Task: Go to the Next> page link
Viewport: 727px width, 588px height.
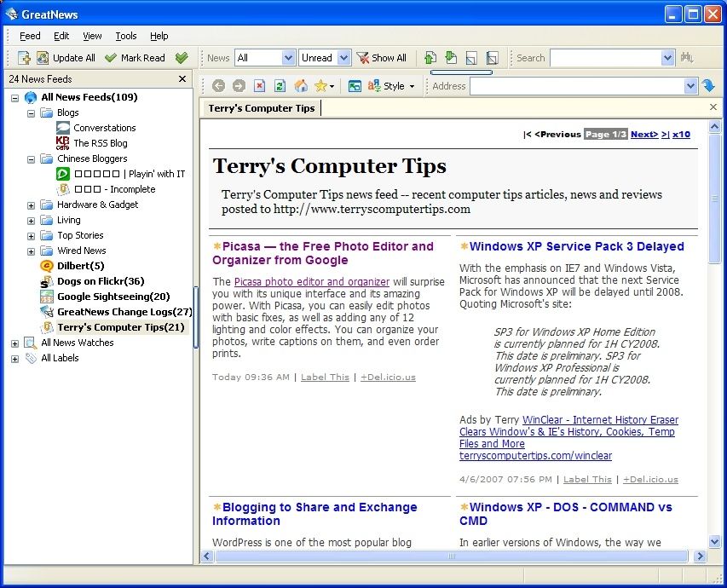Action: 644,134
